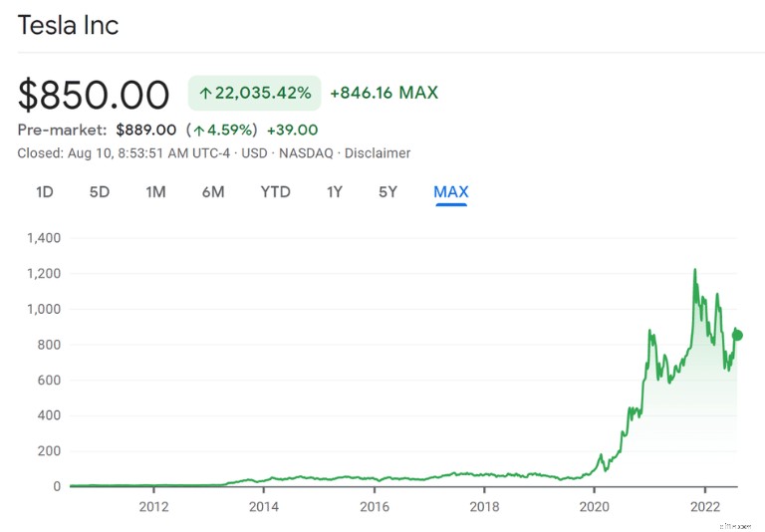Screen dimensions: 765x532
Task: Click the 600 y-axis label
Action: click(49, 381)
